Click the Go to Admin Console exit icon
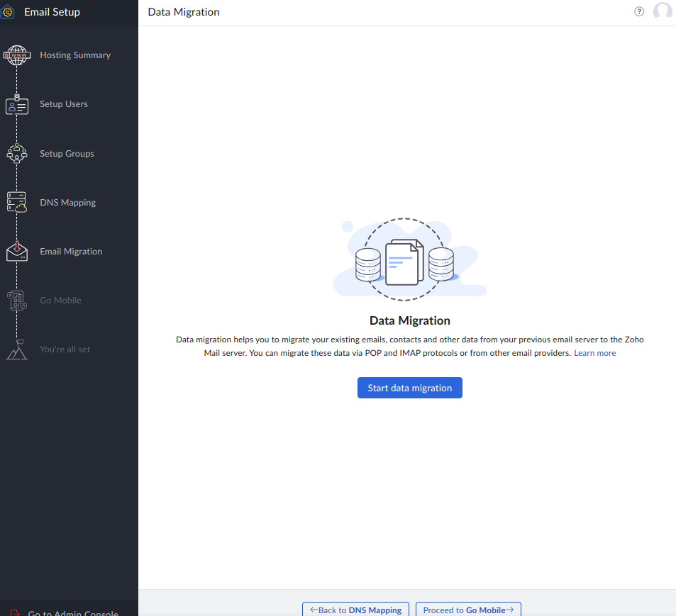Image resolution: width=676 pixels, height=616 pixels. 16,612
